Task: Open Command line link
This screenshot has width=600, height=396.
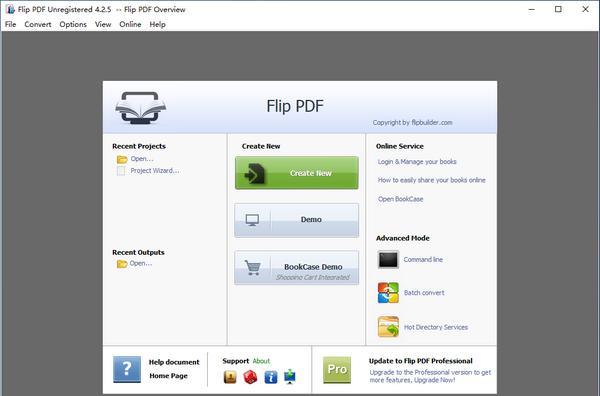Action: pos(423,259)
